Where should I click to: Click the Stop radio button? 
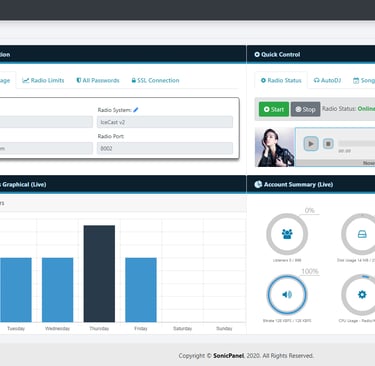[x=305, y=109]
